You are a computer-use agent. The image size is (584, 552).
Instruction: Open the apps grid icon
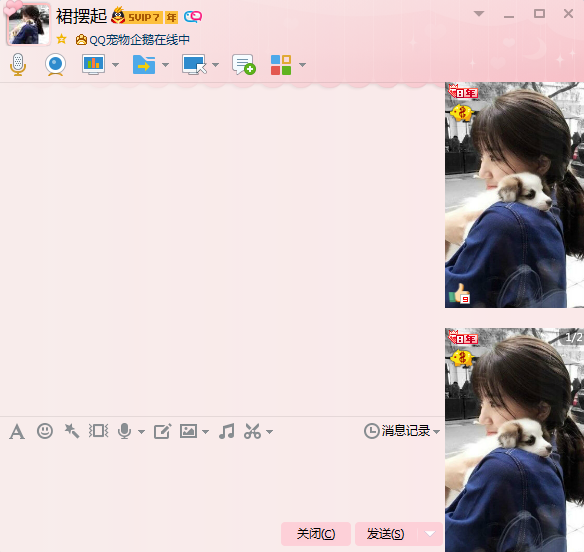[x=281, y=65]
